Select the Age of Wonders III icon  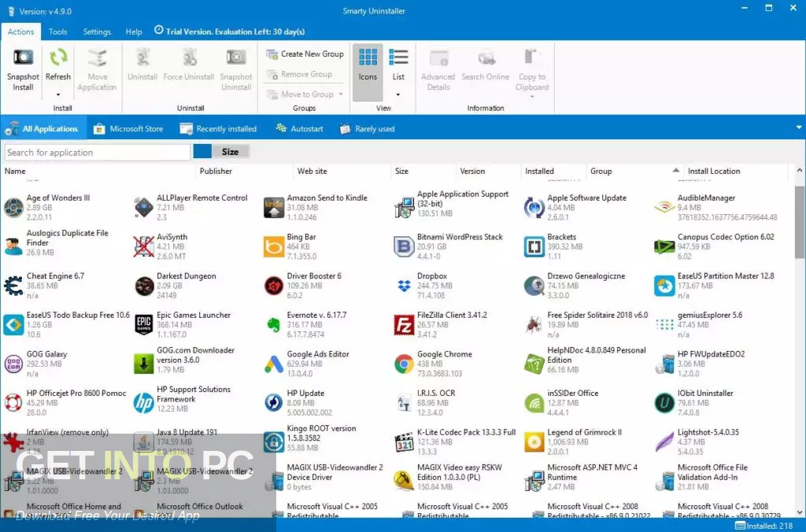coord(13,208)
